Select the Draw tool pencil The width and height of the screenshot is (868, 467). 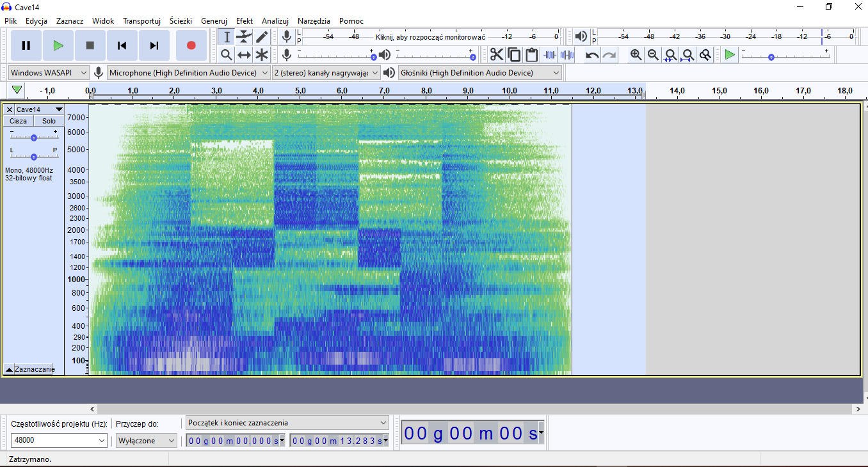[x=262, y=37]
